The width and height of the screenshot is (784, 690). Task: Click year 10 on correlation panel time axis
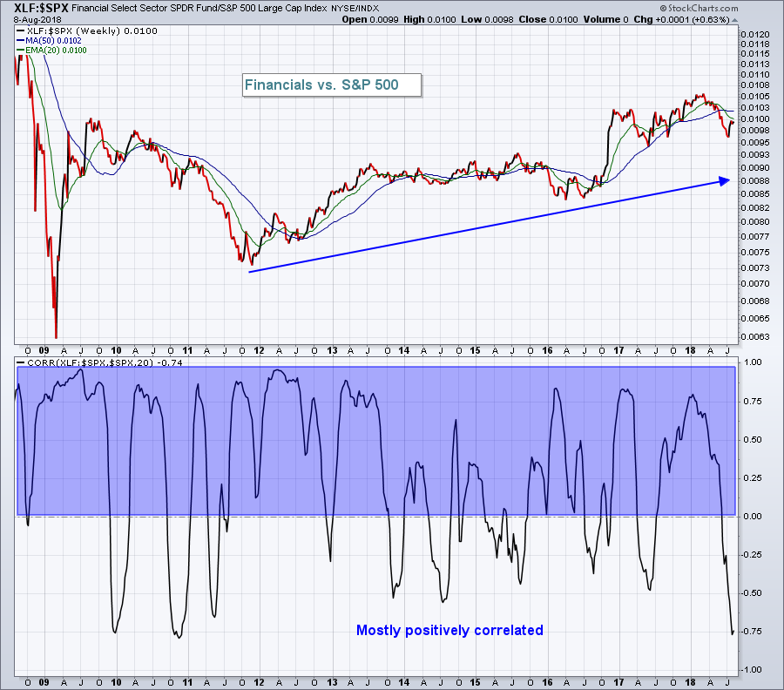point(116,682)
